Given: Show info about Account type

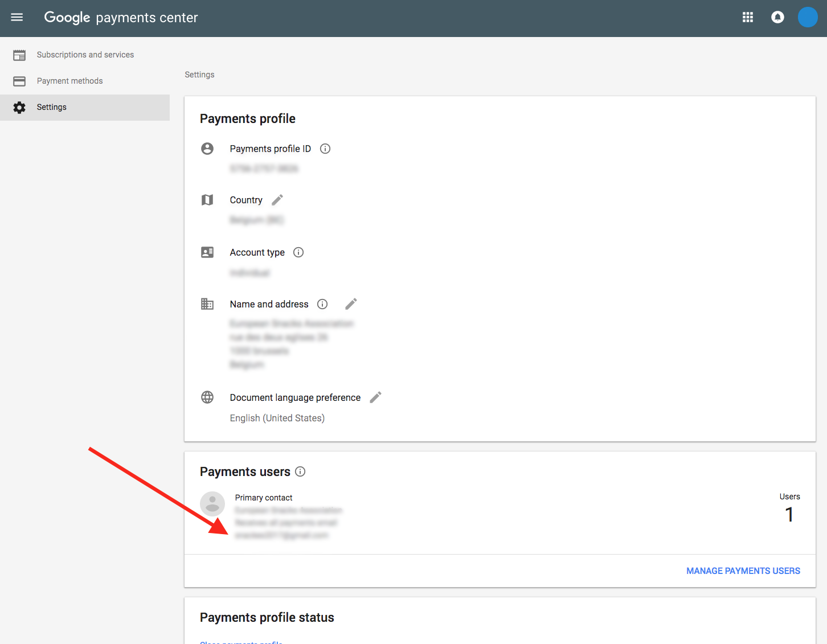Looking at the screenshot, I should [x=298, y=252].
